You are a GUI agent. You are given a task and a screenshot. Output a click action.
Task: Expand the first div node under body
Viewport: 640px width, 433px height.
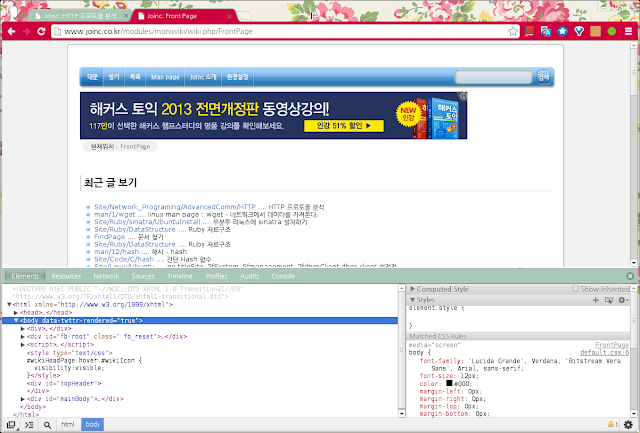pyautogui.click(x=23, y=329)
